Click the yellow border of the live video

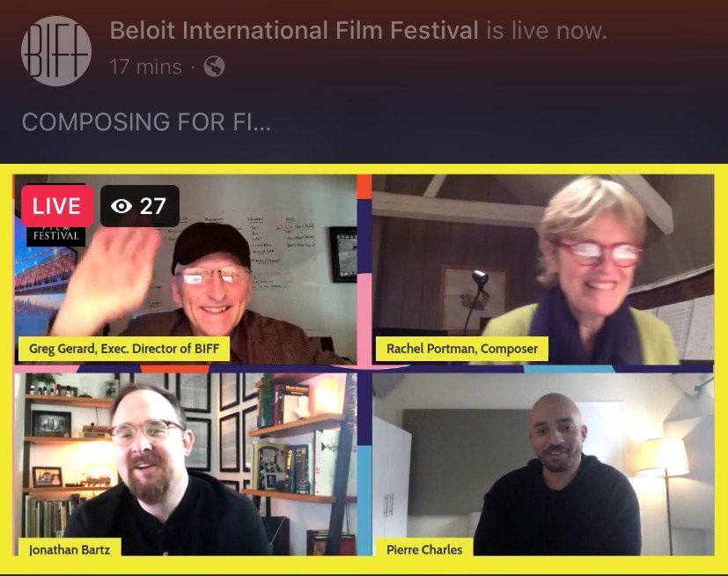click(364, 168)
